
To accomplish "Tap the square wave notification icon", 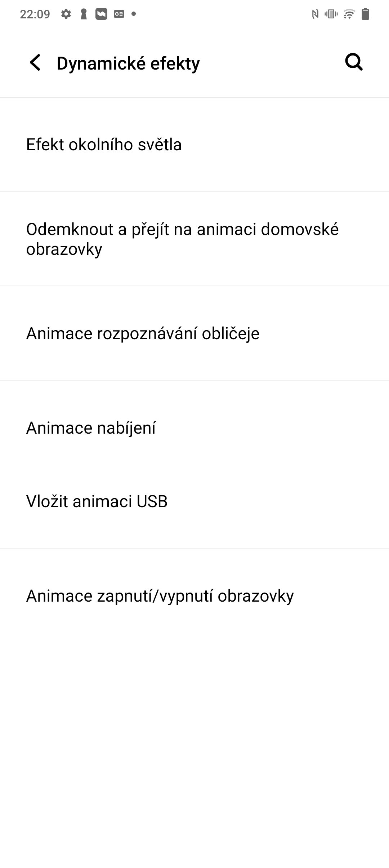I will tap(101, 14).
